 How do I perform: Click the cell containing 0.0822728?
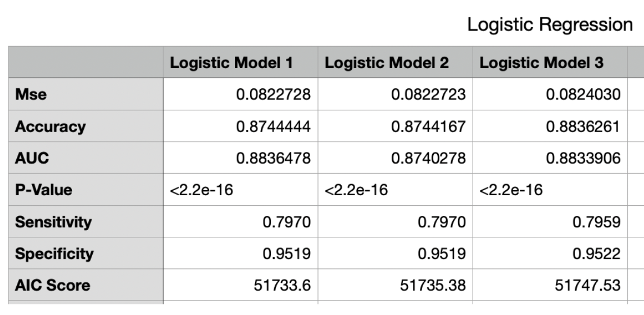point(241,94)
